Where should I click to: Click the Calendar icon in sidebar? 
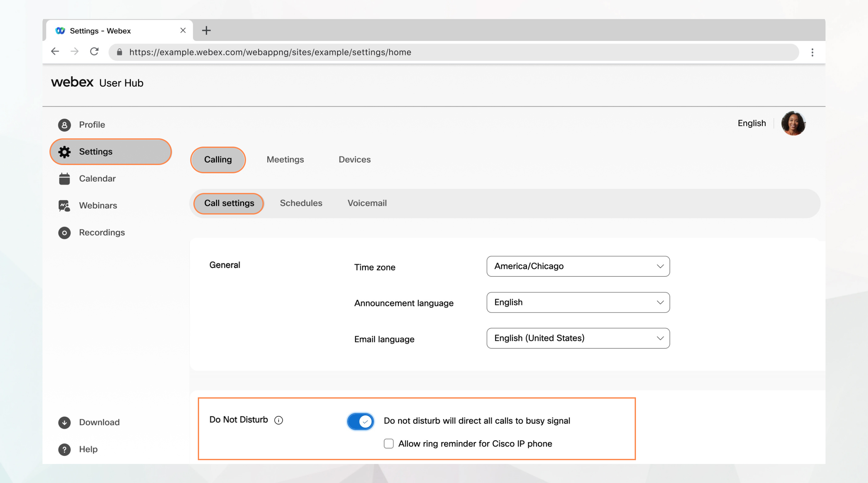click(x=64, y=178)
